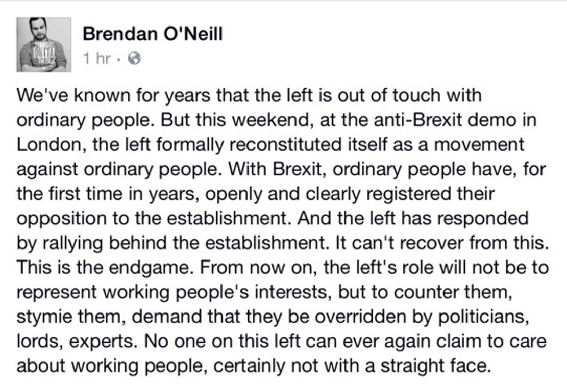Click Brendan O'Neill's profile picture

click(x=44, y=44)
